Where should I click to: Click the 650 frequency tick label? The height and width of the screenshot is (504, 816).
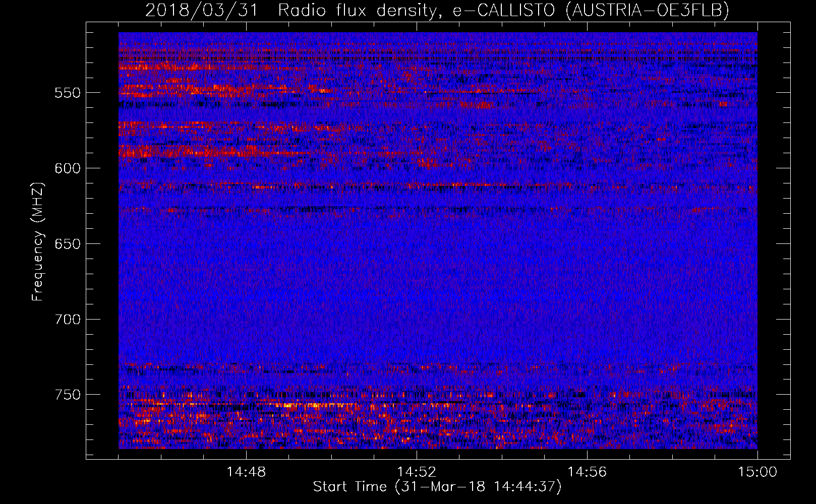click(68, 244)
